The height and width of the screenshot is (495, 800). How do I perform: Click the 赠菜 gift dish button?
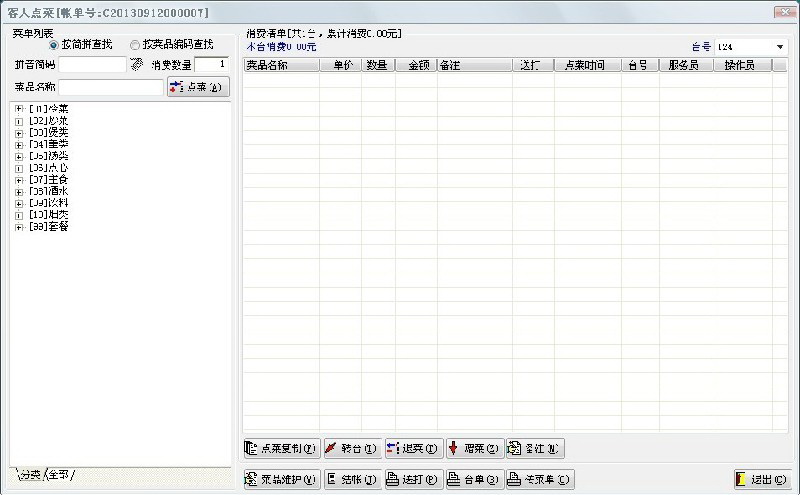475,449
